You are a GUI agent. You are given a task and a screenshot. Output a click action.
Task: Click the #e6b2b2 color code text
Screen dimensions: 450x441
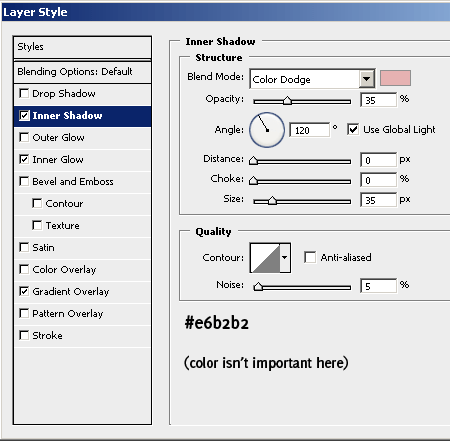[x=217, y=323]
